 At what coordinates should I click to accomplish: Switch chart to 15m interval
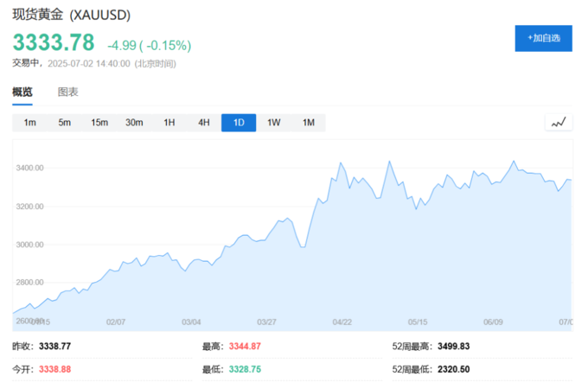(99, 123)
